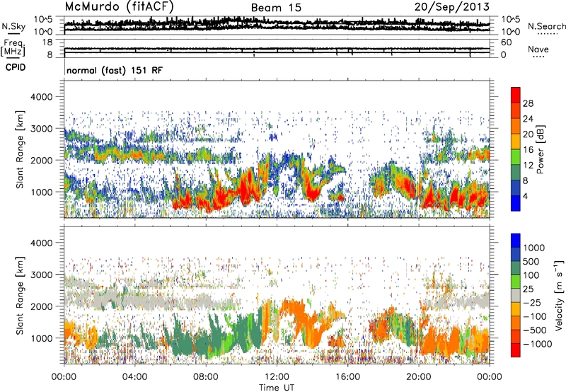This screenshot has width=566, height=392.
Task: Click the Beam 15 label
Action: click(x=276, y=8)
